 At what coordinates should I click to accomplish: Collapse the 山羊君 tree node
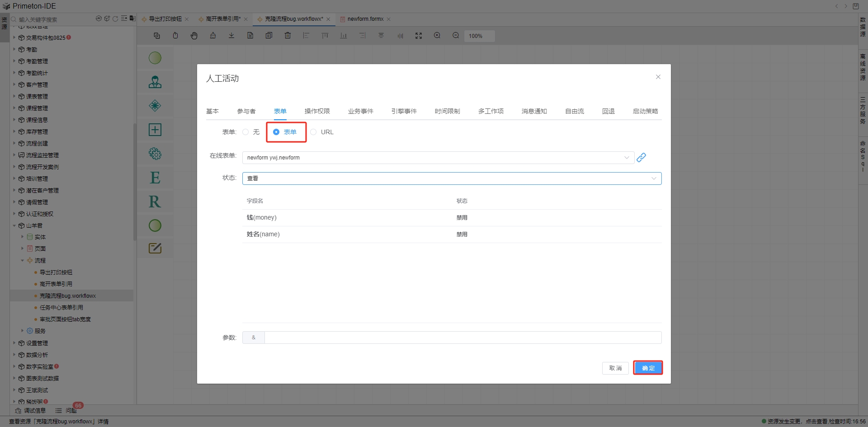(14, 225)
